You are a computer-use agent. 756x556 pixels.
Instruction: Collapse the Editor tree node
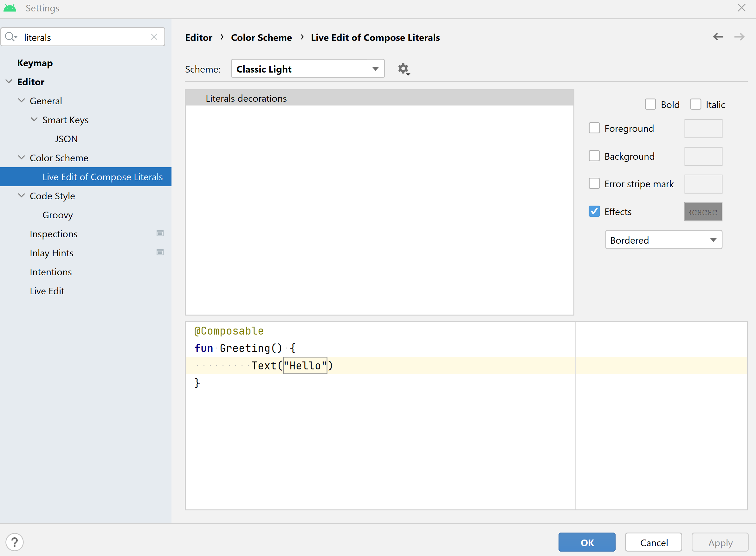(x=9, y=81)
